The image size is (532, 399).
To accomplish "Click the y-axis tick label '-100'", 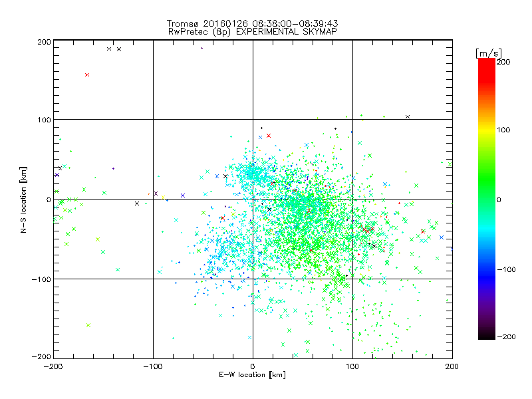I will coord(41,279).
